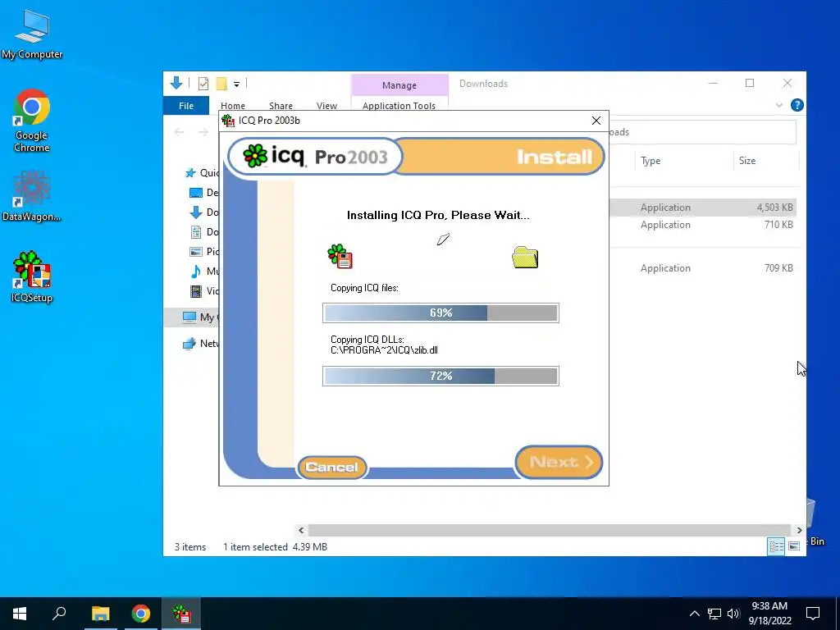This screenshot has height=630, width=840.
Task: Select the Google Chrome desktop shortcut
Action: coord(32,121)
